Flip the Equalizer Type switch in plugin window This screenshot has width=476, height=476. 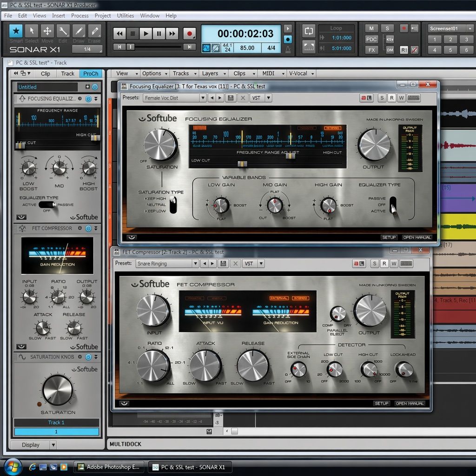(x=393, y=205)
